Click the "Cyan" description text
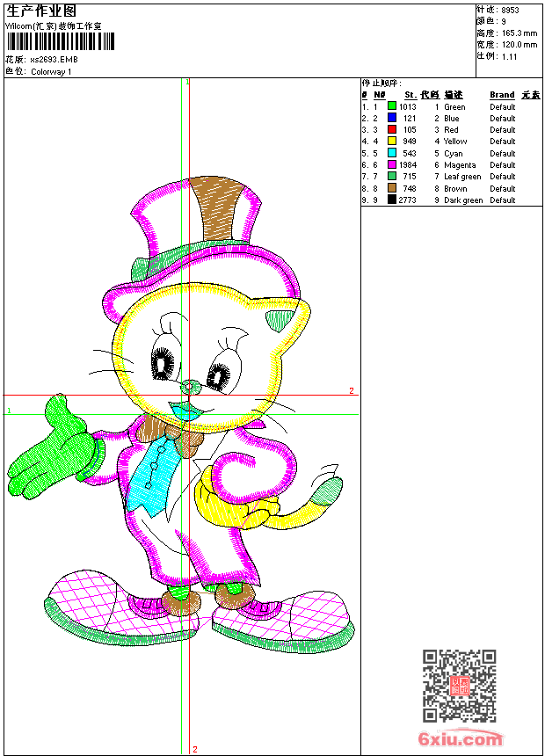 (x=454, y=154)
